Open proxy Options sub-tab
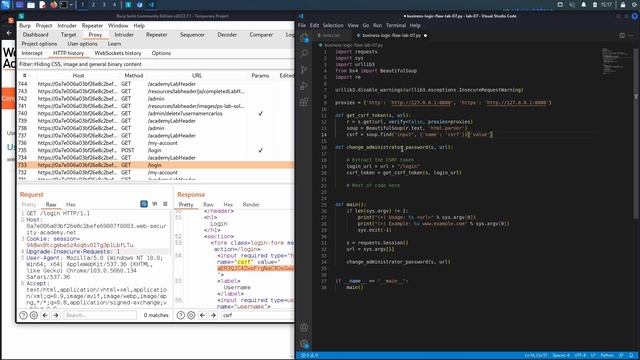The image size is (640, 360). tap(161, 53)
